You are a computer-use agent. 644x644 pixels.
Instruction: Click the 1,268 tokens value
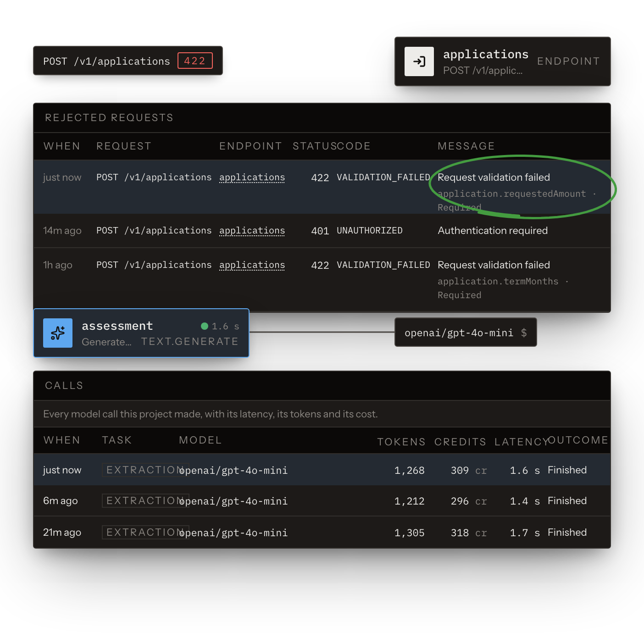click(x=410, y=470)
